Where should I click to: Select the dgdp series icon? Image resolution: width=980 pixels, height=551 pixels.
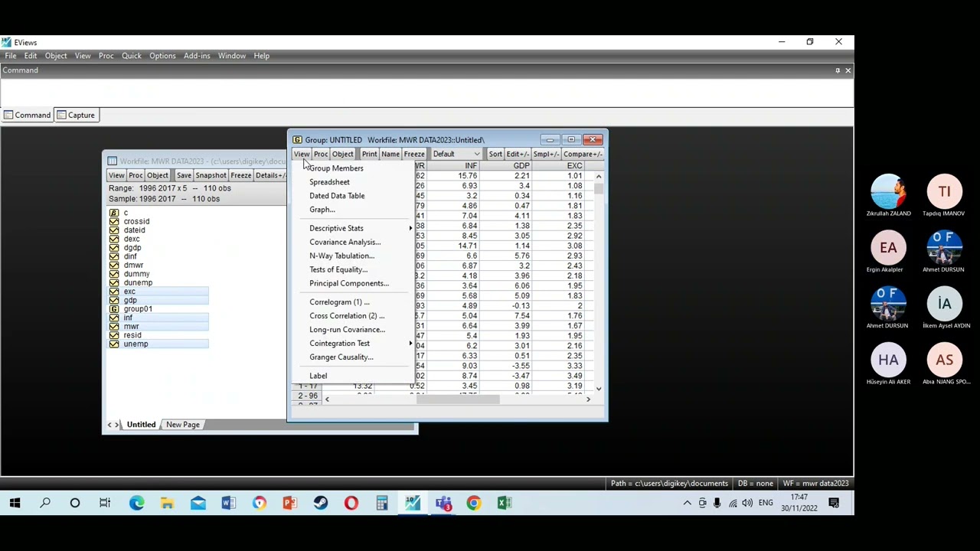click(x=114, y=248)
